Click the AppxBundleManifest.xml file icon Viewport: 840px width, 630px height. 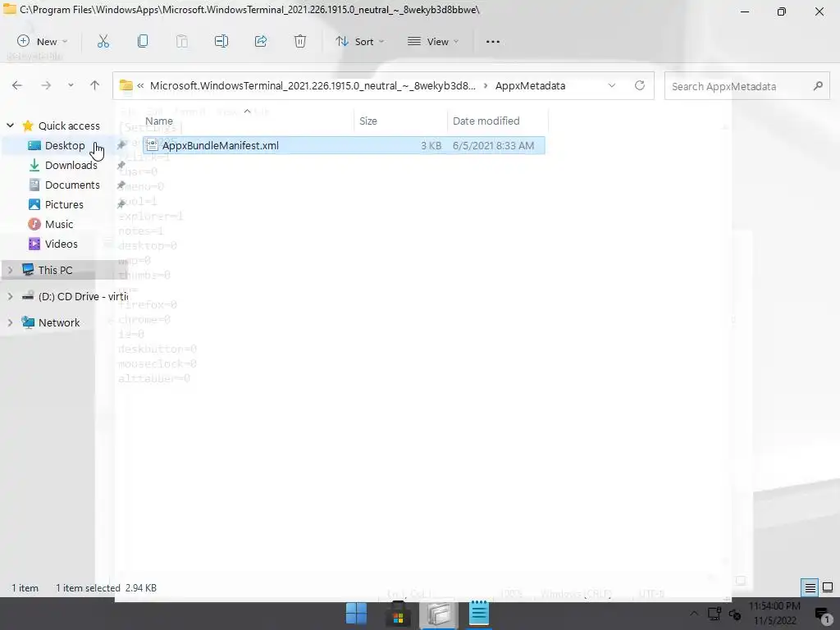click(x=152, y=145)
